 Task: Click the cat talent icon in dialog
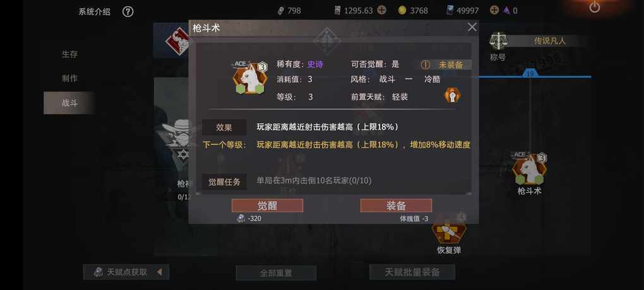coord(250,78)
